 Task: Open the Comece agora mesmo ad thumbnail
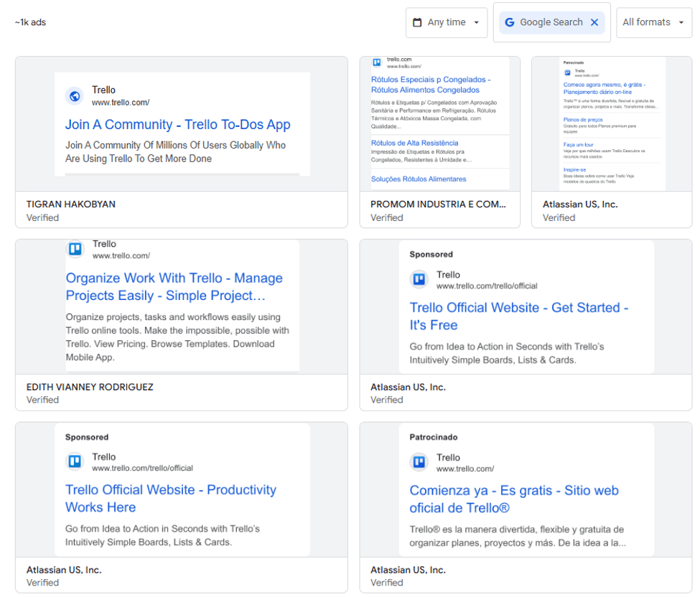[x=612, y=123]
